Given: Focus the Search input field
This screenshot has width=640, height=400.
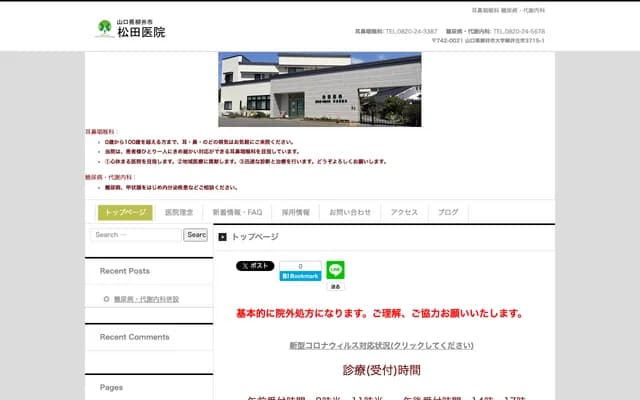Looking at the screenshot, I should (136, 235).
